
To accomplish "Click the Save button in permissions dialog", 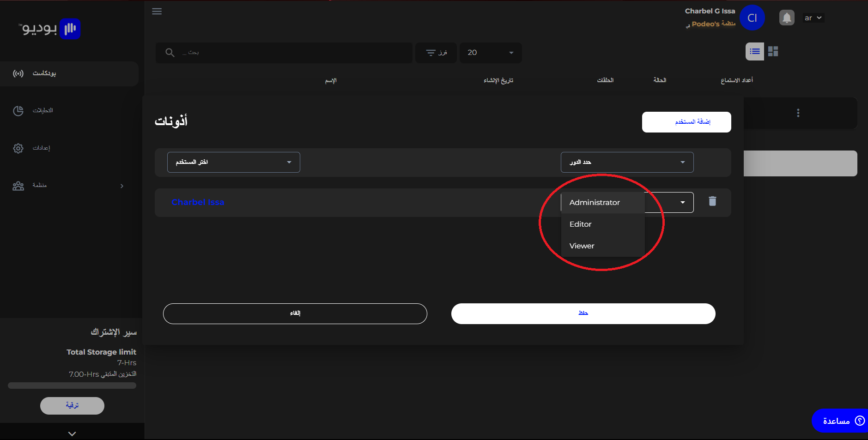I will [x=583, y=313].
